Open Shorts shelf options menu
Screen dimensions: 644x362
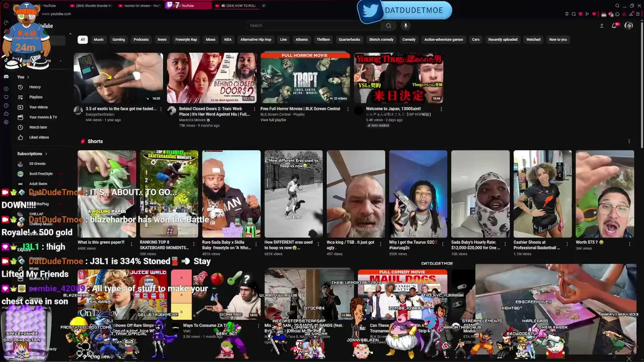[x=629, y=142]
